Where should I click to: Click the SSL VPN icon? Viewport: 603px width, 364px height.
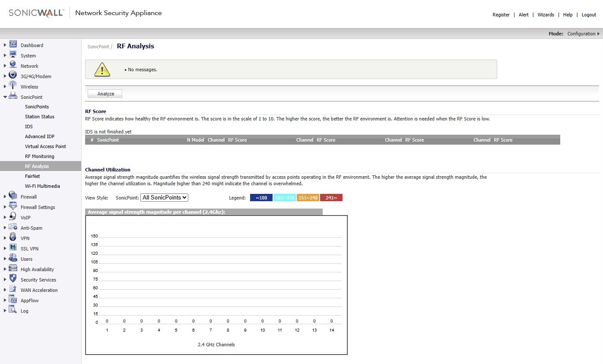click(x=13, y=248)
